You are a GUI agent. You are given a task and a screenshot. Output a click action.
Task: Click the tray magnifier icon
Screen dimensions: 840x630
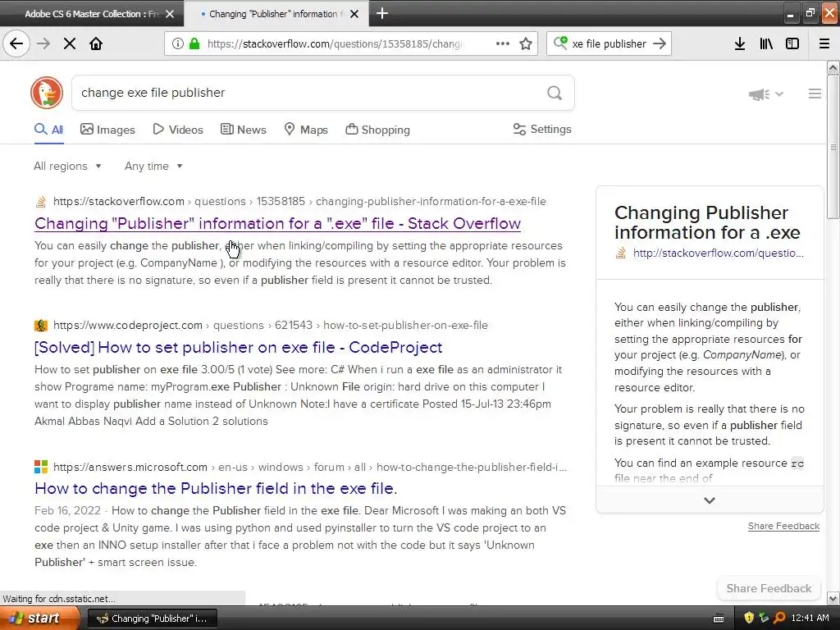[779, 618]
